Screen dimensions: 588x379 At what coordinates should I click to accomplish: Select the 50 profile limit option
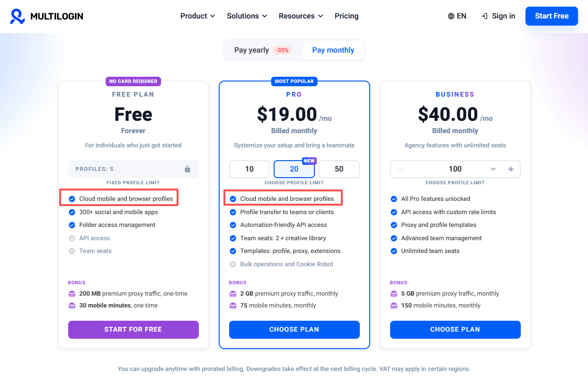339,169
